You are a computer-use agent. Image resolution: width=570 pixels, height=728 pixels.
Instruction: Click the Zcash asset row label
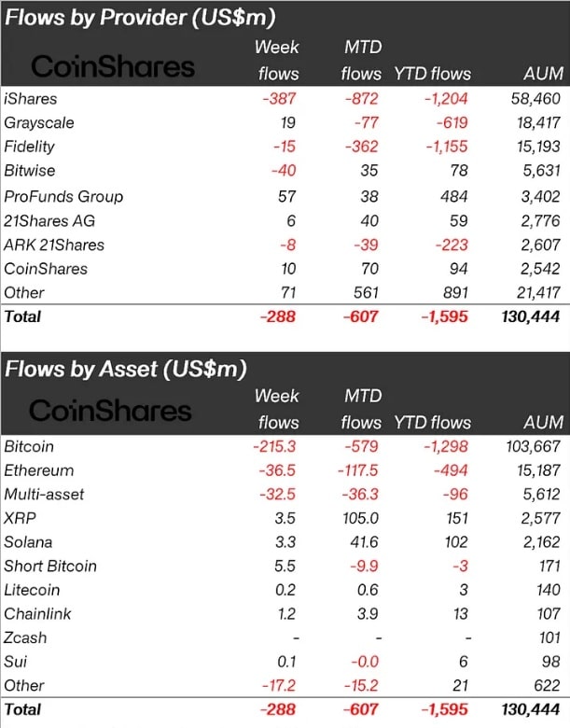tap(25, 637)
